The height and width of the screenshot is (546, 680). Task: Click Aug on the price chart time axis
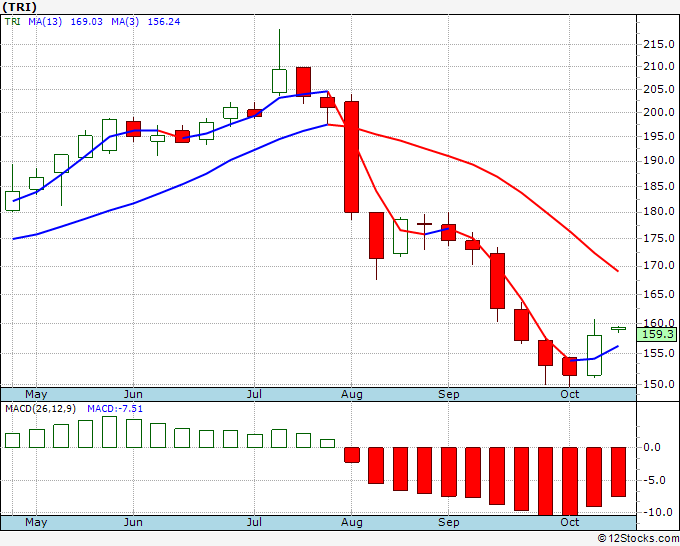coord(352,395)
